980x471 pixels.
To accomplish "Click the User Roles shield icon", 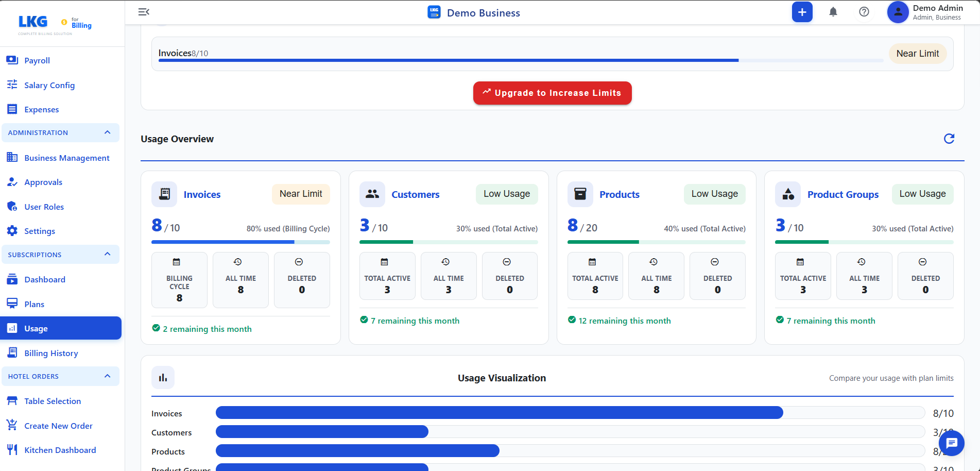I will (12, 207).
